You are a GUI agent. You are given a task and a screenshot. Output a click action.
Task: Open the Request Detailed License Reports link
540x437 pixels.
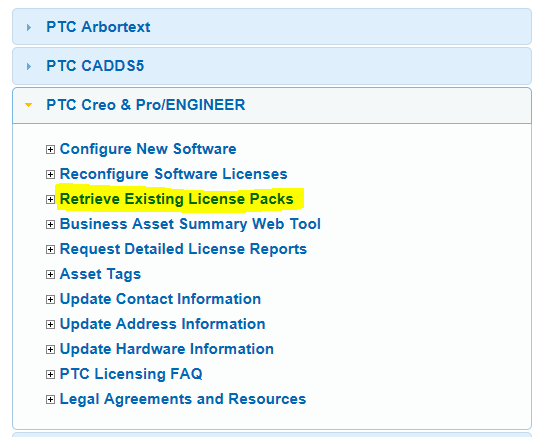click(183, 249)
